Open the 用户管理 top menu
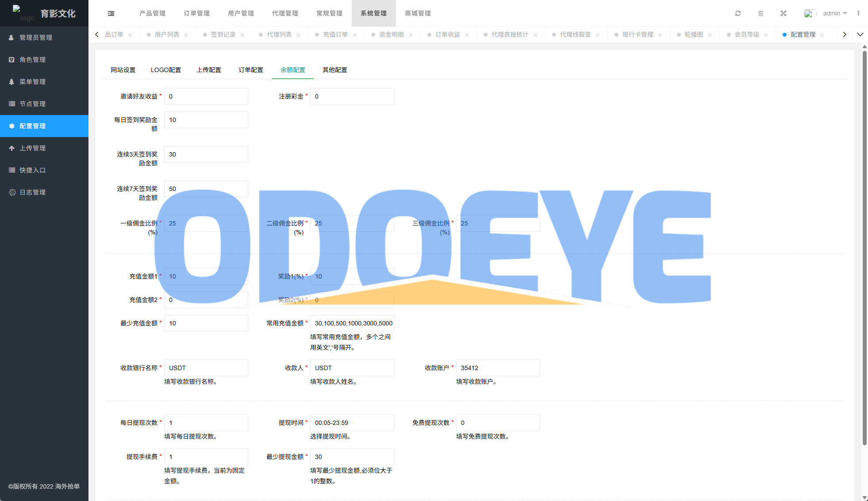Image resolution: width=868 pixels, height=501 pixels. click(241, 13)
